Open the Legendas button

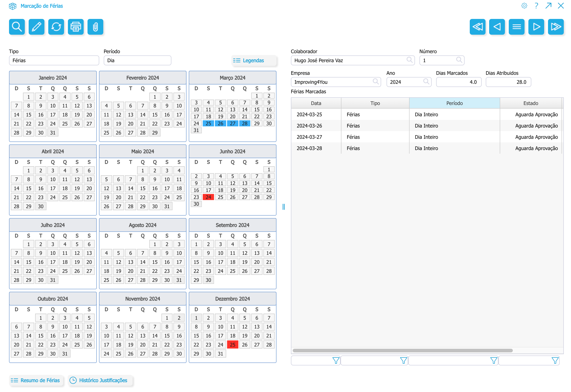254,60
